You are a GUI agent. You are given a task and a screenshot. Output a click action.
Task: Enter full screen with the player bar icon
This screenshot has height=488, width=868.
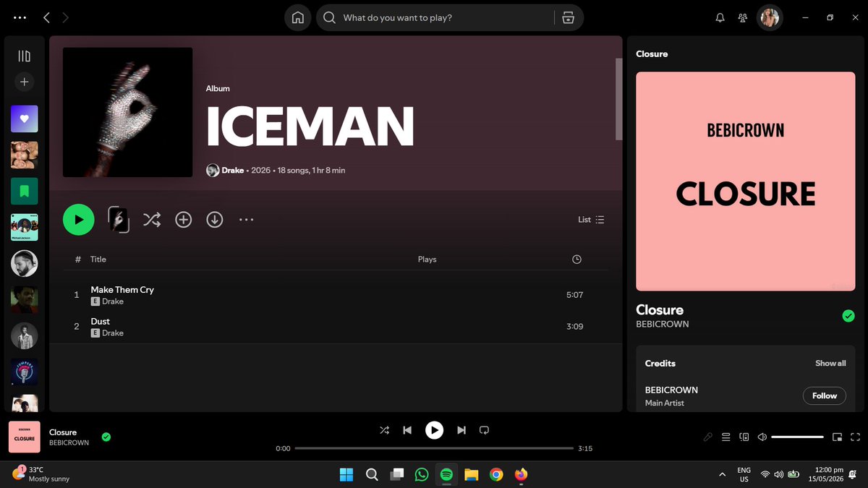[x=856, y=437]
